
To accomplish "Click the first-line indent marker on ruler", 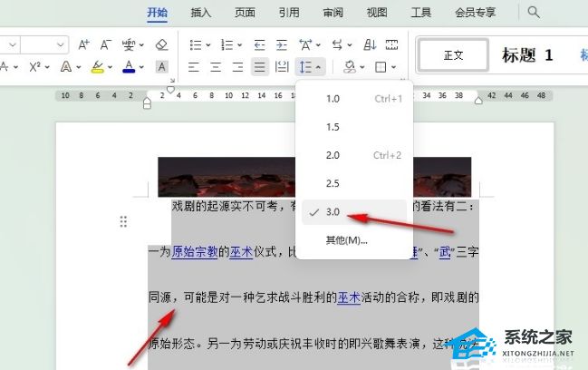I will [x=170, y=89].
